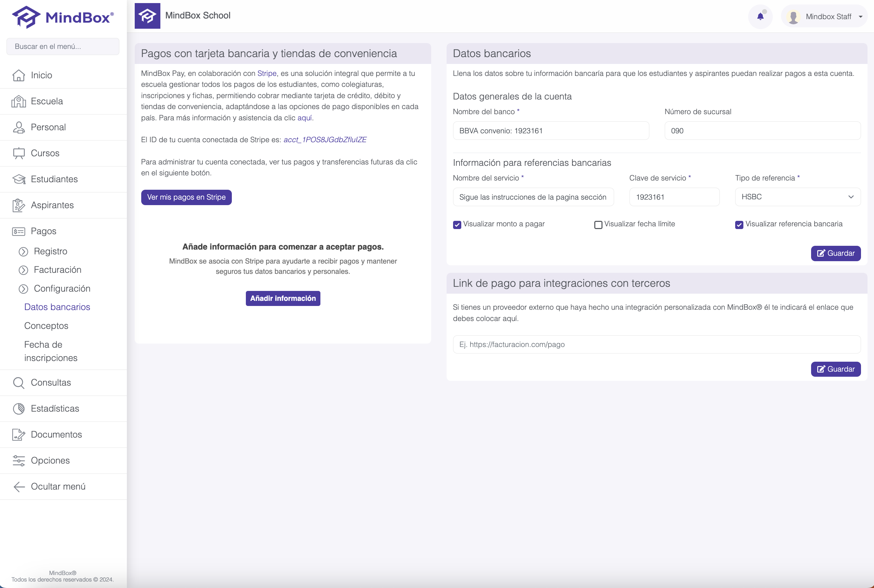Hide the menu with the arrow icon
Image resolution: width=874 pixels, height=588 pixels.
19,487
